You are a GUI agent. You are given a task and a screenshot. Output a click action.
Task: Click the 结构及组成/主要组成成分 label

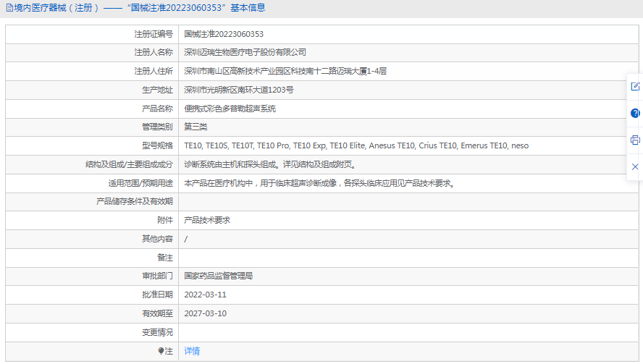(129, 164)
